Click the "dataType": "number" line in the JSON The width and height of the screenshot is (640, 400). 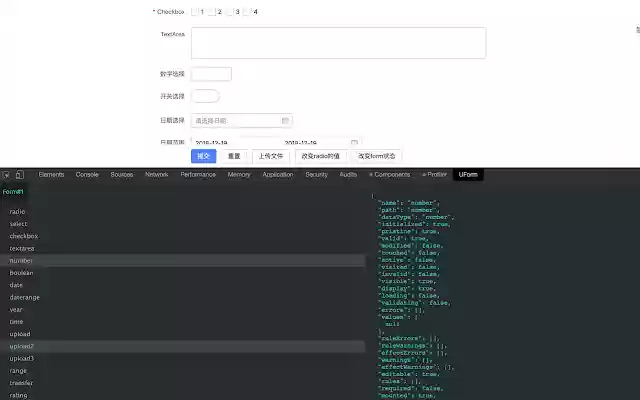(x=416, y=217)
